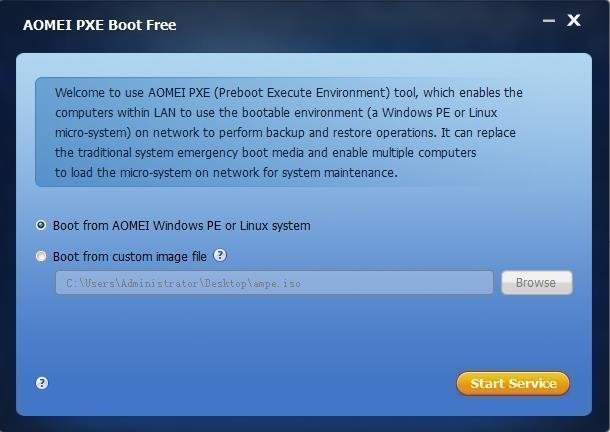Enable the custom image file radio button

tap(41, 257)
